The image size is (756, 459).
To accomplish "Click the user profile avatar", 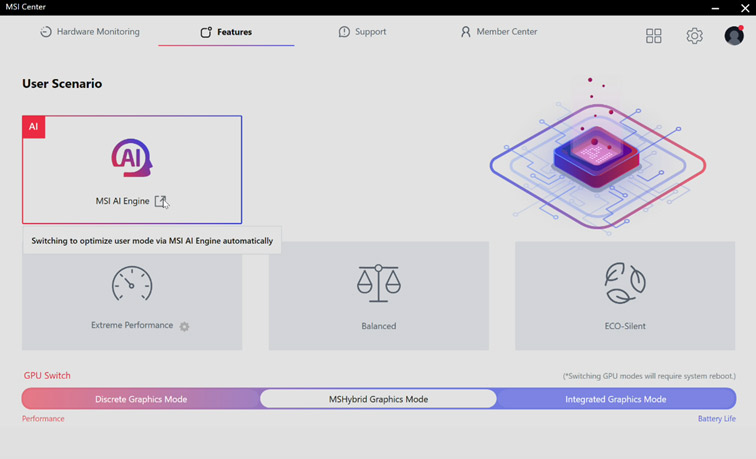I will (734, 36).
